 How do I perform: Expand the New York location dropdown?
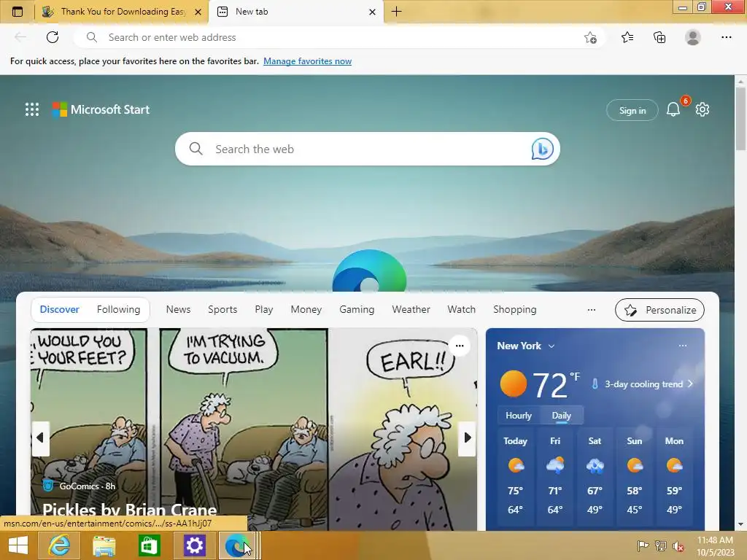tap(551, 346)
